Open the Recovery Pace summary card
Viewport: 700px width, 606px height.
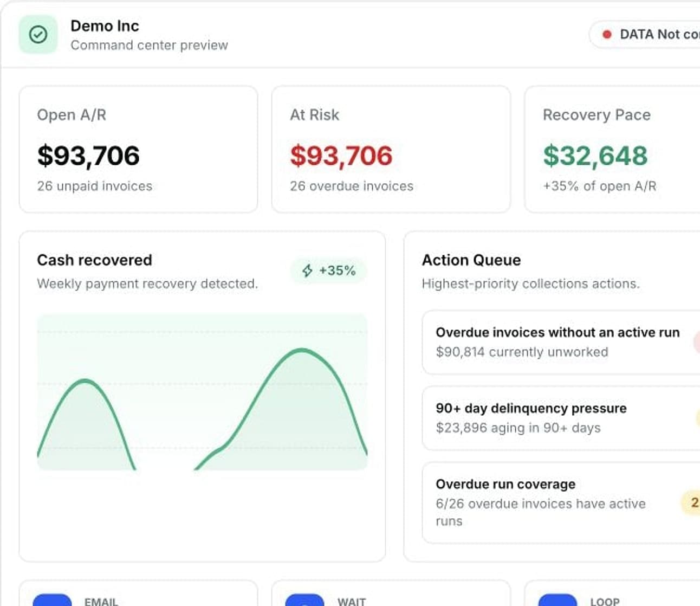point(612,149)
